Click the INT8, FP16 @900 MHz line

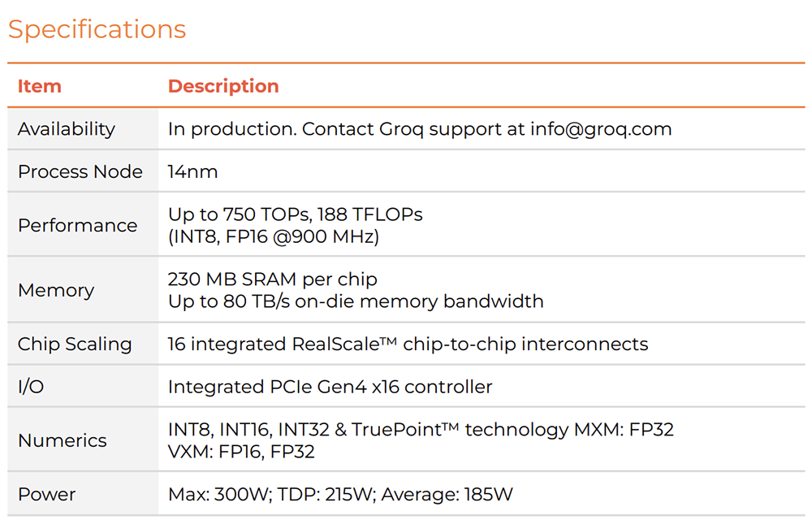(x=274, y=236)
